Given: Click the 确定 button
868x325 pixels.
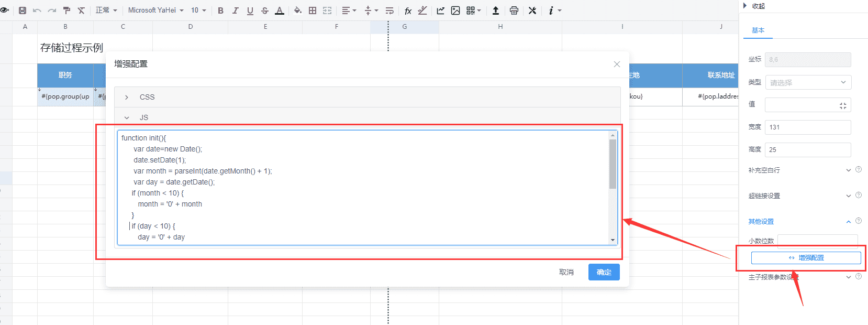Looking at the screenshot, I should tap(604, 272).
